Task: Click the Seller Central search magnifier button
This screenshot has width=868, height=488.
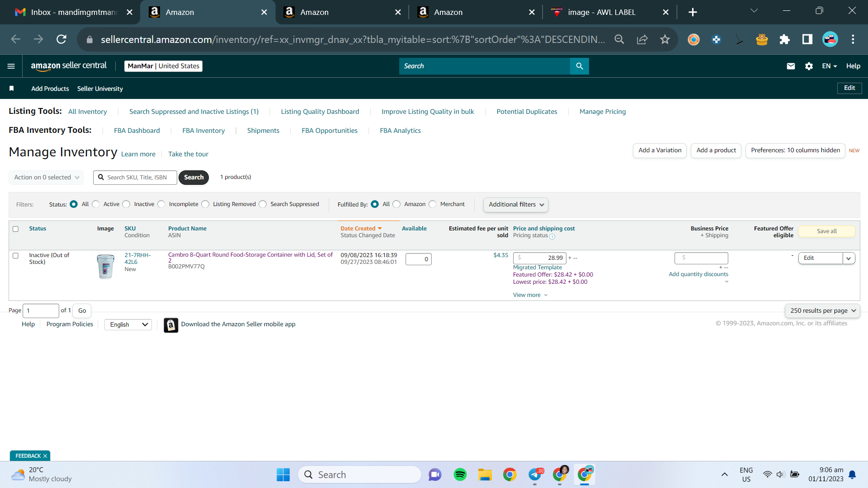Action: pyautogui.click(x=579, y=66)
